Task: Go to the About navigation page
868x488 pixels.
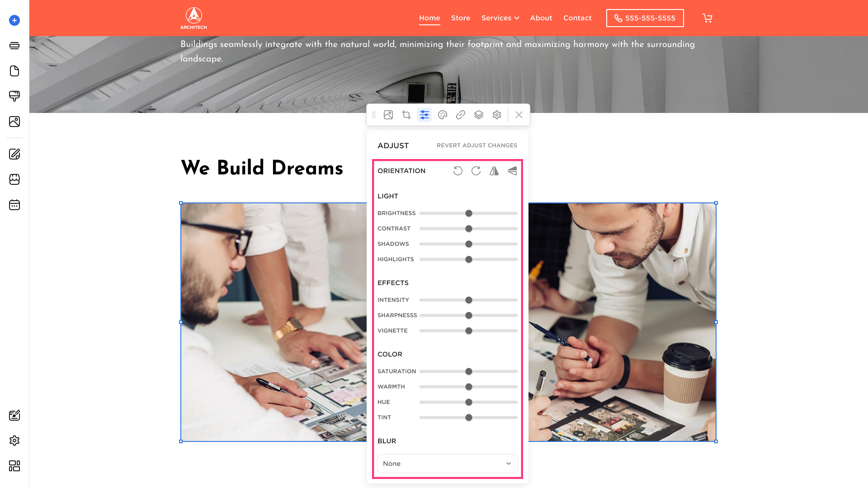Action: click(x=541, y=18)
